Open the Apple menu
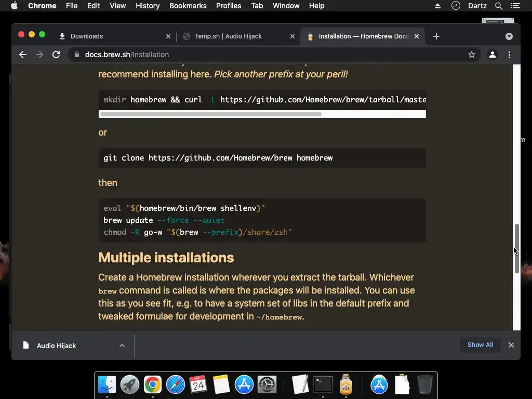Viewport: 532px width, 399px height. (x=14, y=6)
